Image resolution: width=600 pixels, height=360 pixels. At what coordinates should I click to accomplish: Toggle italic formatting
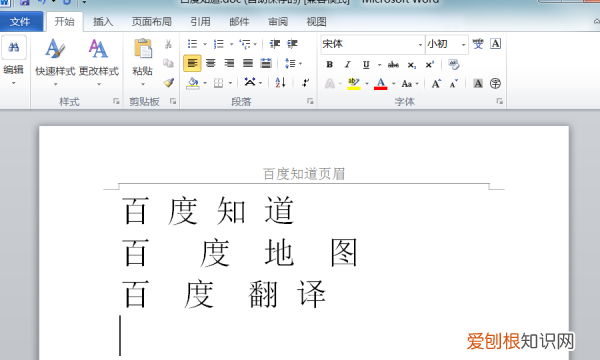(x=347, y=65)
